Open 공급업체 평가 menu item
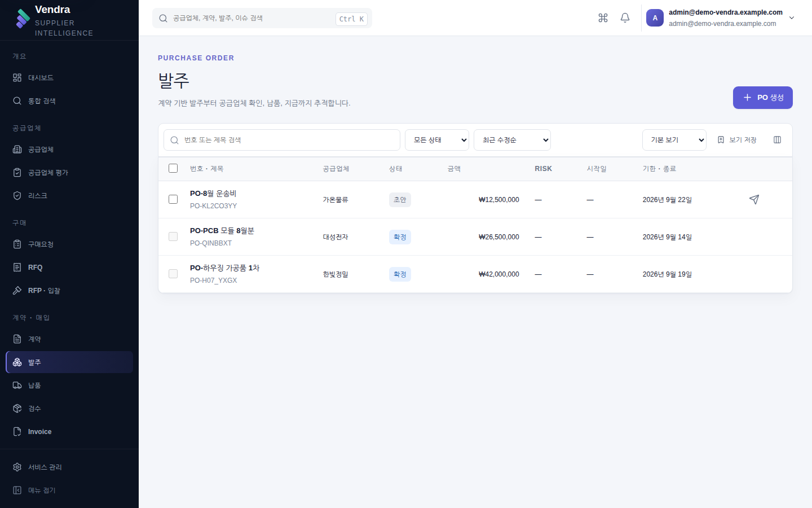Image resolution: width=812 pixels, height=508 pixels. click(69, 172)
